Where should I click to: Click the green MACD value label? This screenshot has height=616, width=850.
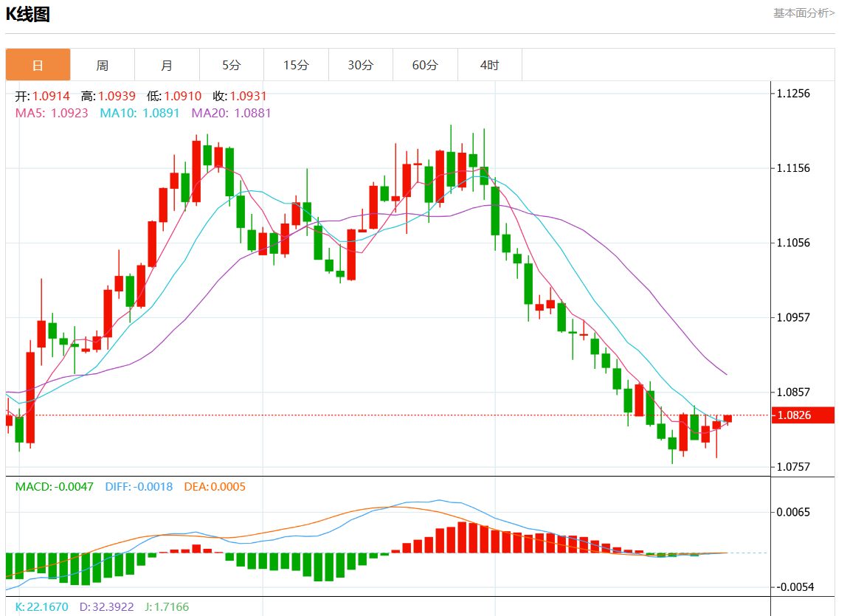pos(55,487)
